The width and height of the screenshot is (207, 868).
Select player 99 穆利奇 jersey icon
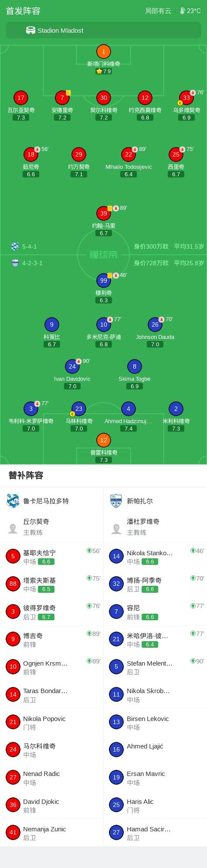[103, 280]
